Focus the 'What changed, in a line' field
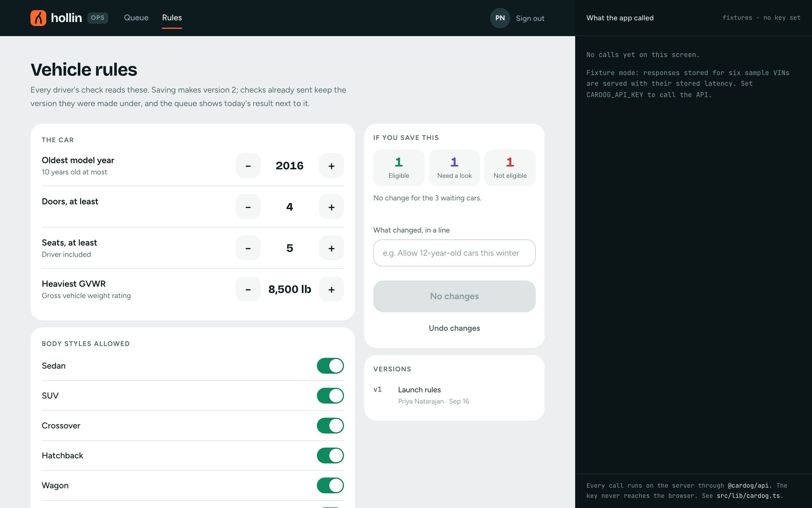 tap(454, 253)
